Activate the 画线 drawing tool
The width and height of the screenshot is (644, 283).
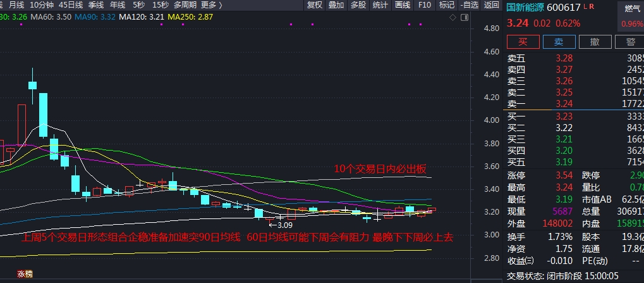tap(403, 5)
